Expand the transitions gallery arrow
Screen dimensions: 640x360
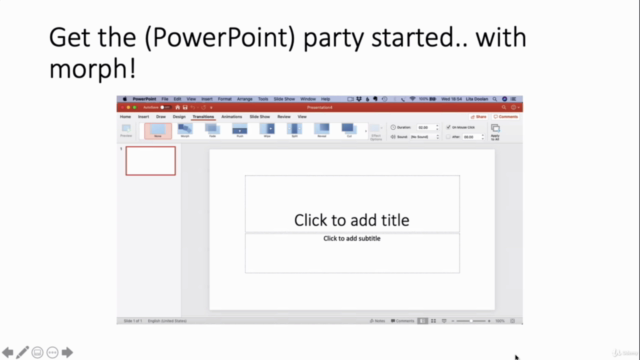(x=366, y=131)
